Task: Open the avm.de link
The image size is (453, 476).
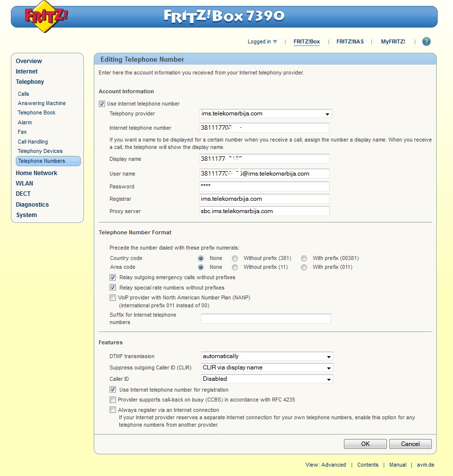Action: 425,465
